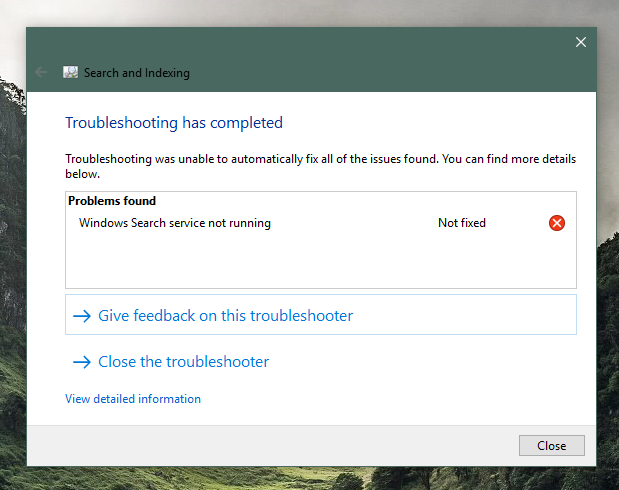619x490 pixels.
Task: Click the Search and Indexing title text
Action: 137,73
